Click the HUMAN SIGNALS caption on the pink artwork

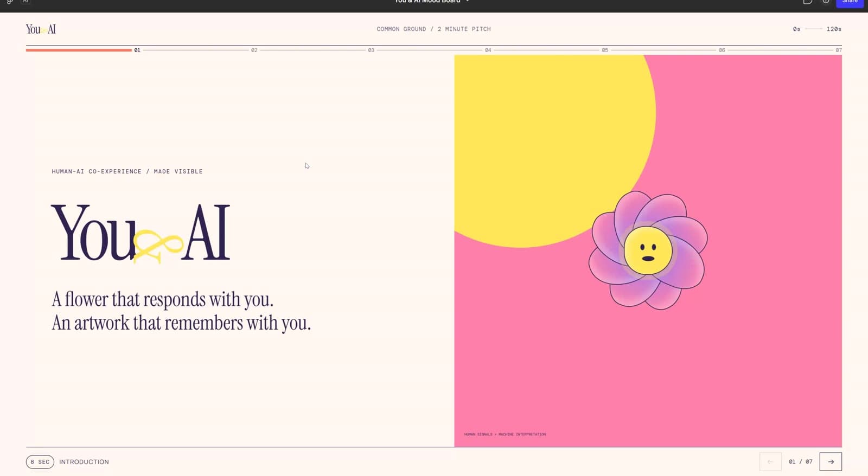[x=505, y=434]
